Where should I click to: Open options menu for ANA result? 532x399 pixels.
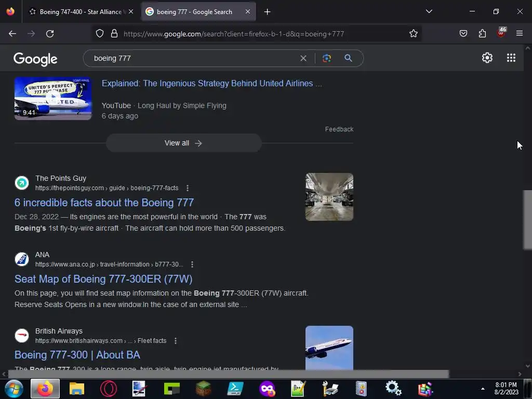pos(192,264)
